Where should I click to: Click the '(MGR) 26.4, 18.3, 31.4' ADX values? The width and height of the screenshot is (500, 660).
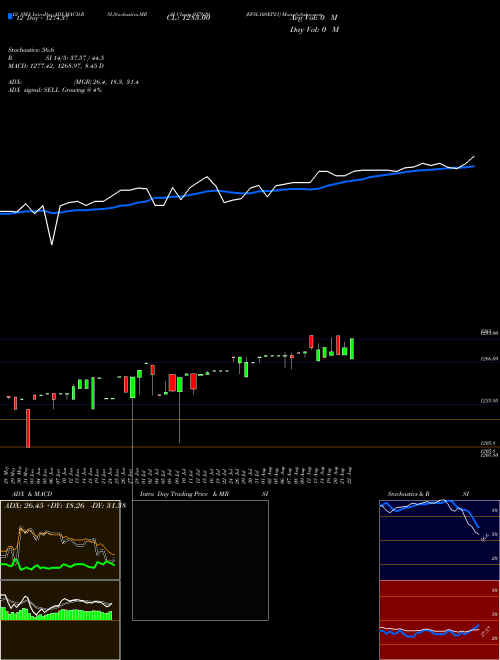click(106, 82)
